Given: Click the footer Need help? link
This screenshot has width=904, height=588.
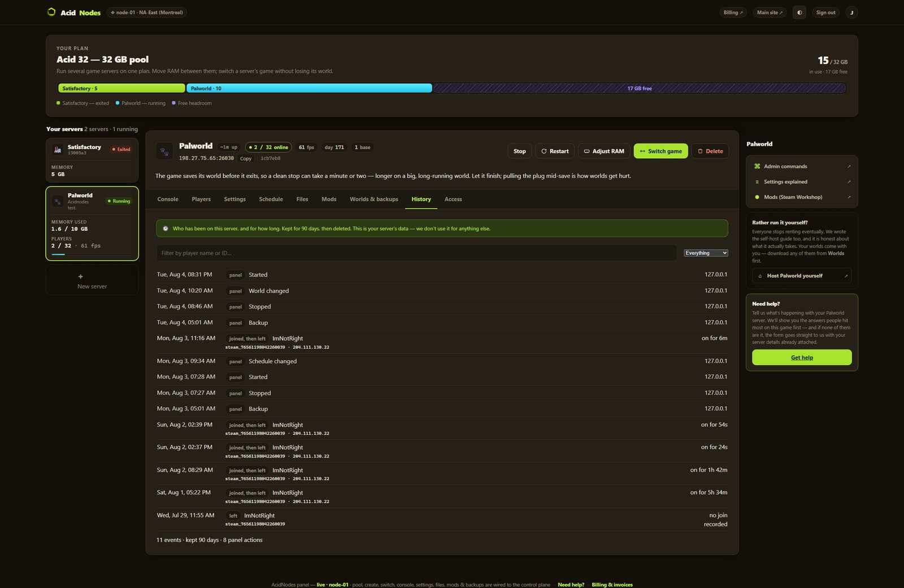Looking at the screenshot, I should click(571, 585).
